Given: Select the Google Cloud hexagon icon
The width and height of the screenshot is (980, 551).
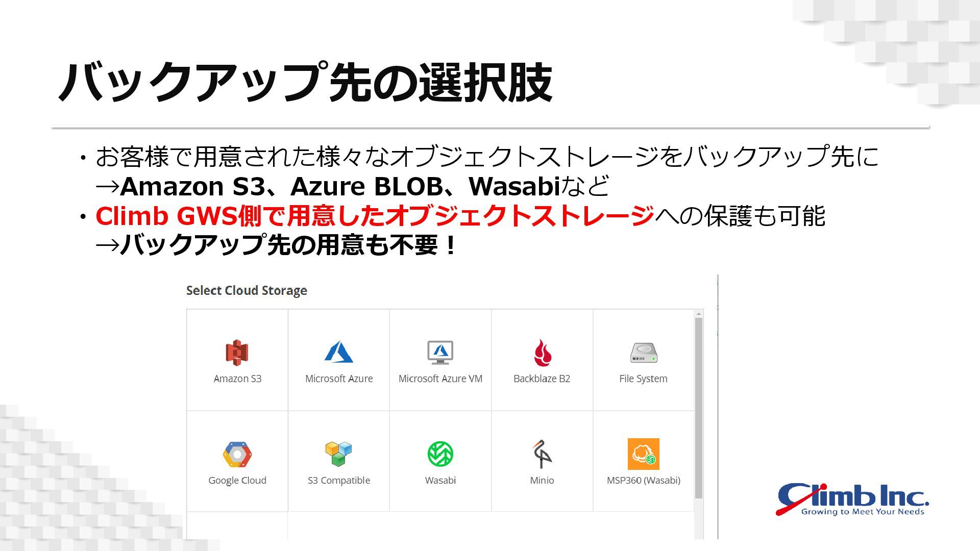Looking at the screenshot, I should click(237, 455).
